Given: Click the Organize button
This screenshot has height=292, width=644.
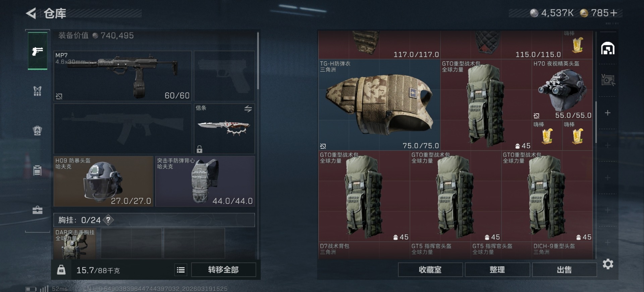Looking at the screenshot, I should tap(497, 270).
